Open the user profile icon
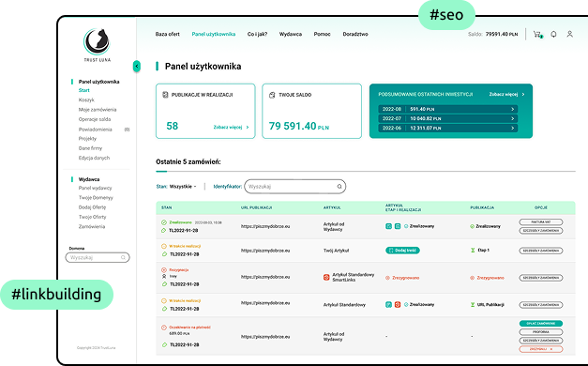 tap(569, 34)
